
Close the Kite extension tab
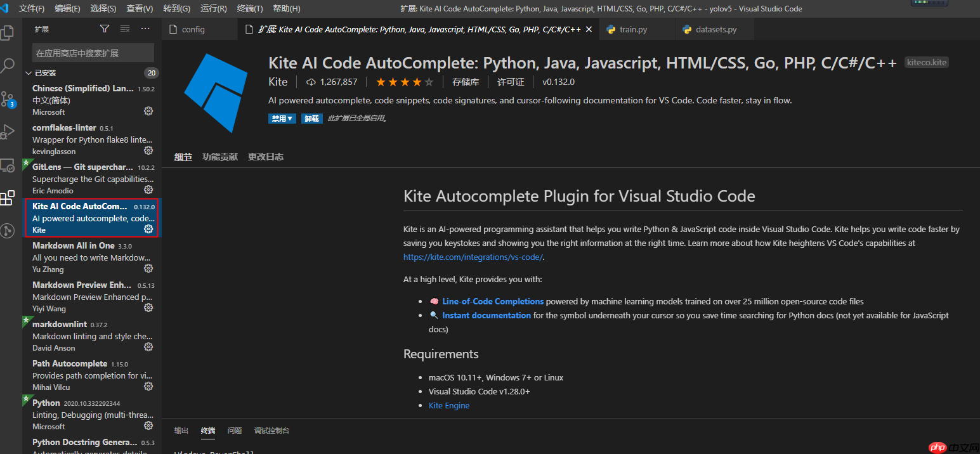589,29
